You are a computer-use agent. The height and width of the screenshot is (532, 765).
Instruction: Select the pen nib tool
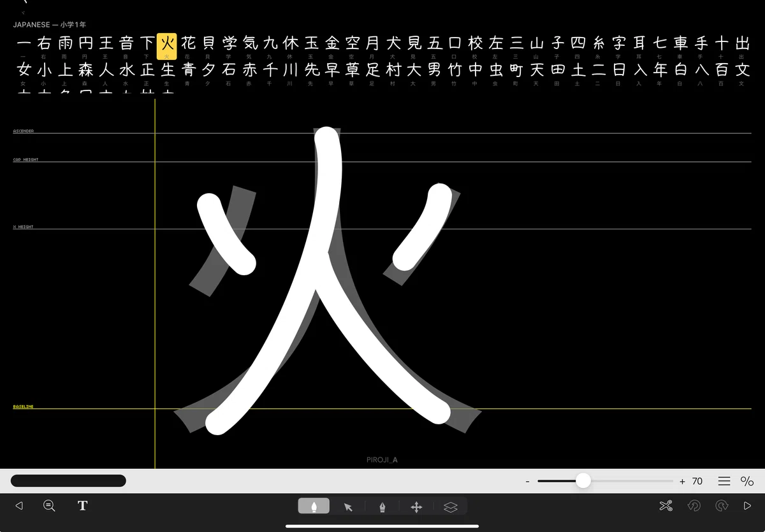click(x=382, y=507)
